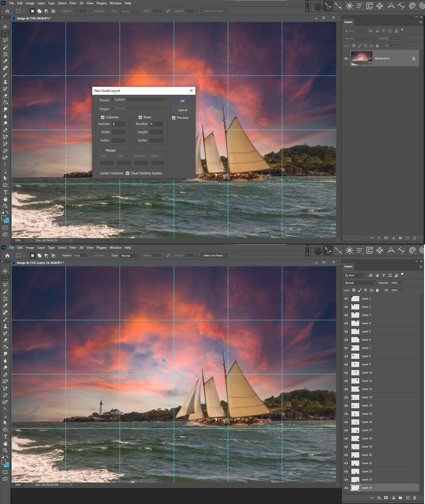
Task: Open the Layer menu in the lower window
Action: click(x=41, y=248)
